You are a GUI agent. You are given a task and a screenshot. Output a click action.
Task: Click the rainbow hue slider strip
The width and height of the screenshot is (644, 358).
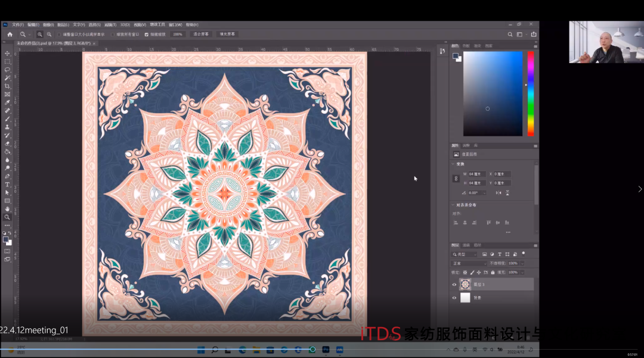tap(531, 94)
